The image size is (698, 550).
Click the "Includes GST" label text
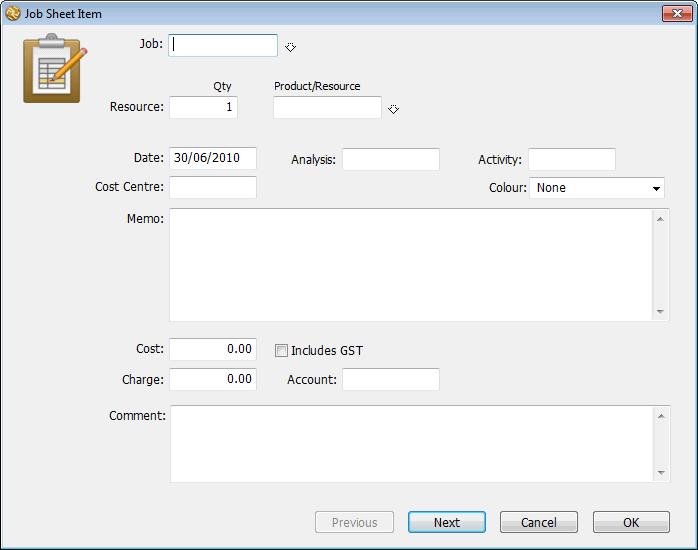pos(327,351)
